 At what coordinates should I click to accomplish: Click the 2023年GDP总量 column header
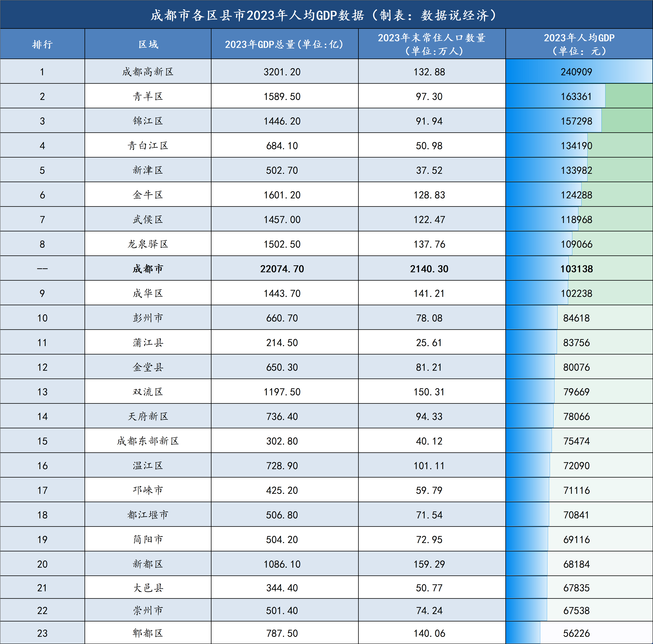(x=285, y=44)
